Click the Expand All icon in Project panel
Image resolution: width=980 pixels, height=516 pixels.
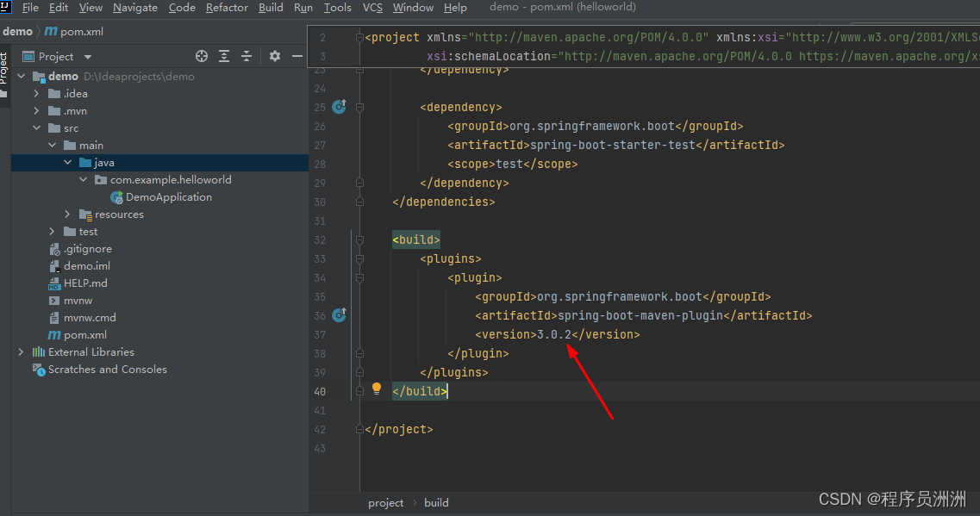(x=224, y=56)
